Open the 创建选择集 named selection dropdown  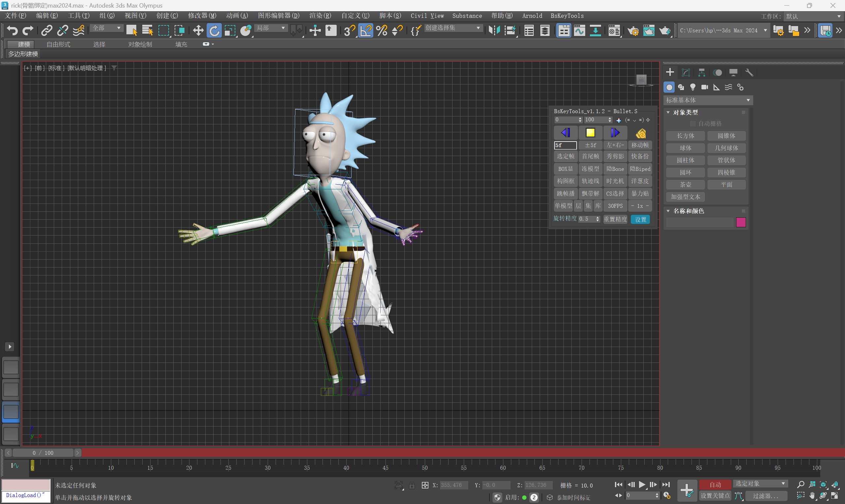click(453, 28)
